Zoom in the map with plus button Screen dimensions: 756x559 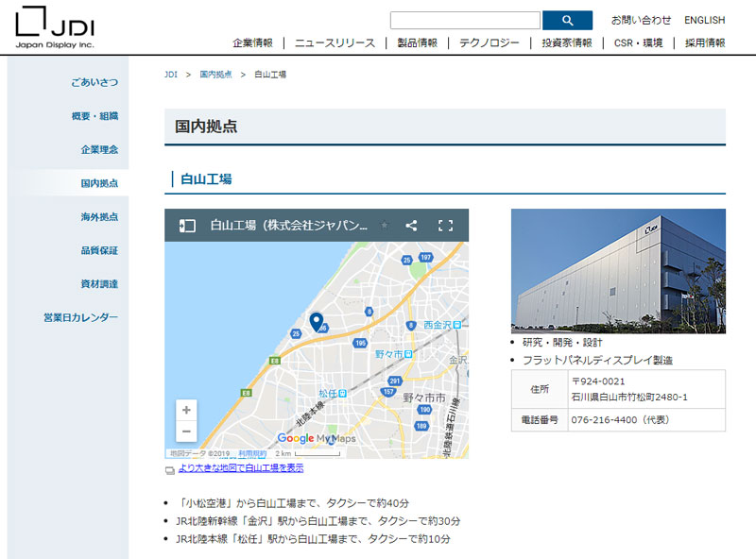point(186,411)
